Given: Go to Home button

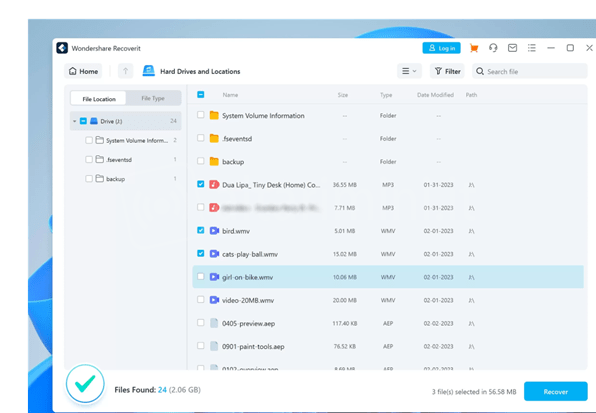Looking at the screenshot, I should point(83,71).
